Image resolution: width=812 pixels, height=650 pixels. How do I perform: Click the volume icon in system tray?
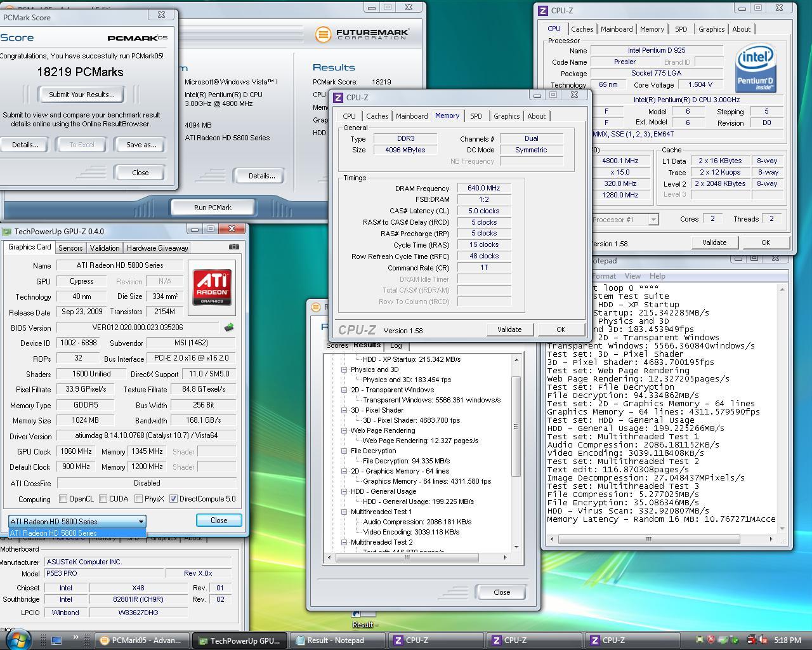point(763,640)
